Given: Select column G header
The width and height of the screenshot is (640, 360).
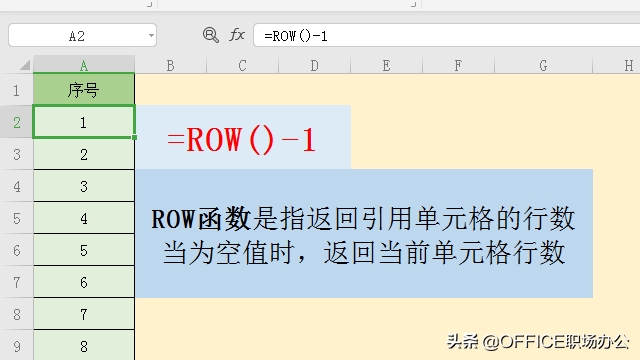Looking at the screenshot, I should click(543, 65).
